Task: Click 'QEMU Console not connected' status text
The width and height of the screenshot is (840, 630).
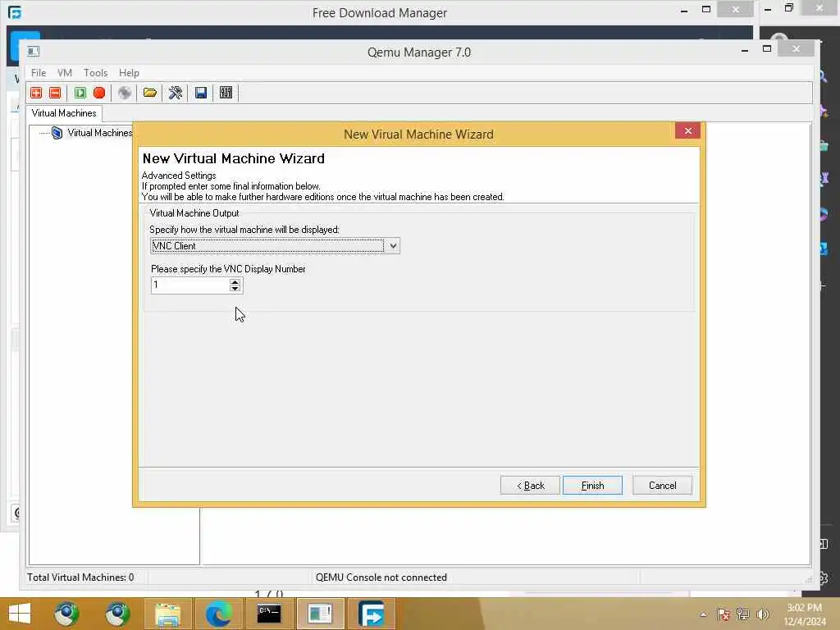Action: [x=381, y=577]
